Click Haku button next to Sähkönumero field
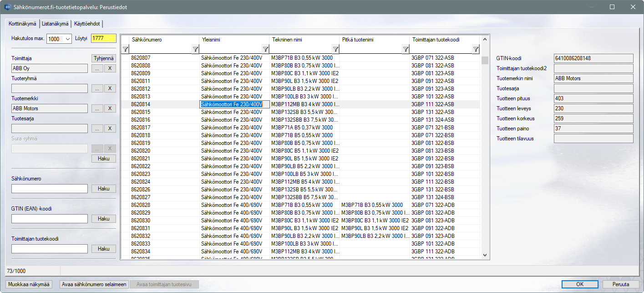The width and height of the screenshot is (644, 293). pos(103,189)
